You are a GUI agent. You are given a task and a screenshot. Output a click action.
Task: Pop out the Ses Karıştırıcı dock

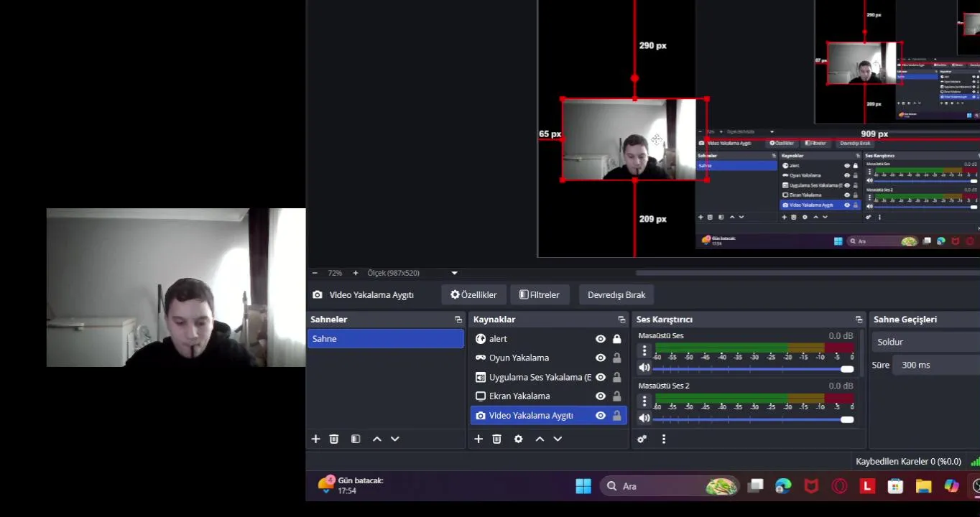pos(859,320)
